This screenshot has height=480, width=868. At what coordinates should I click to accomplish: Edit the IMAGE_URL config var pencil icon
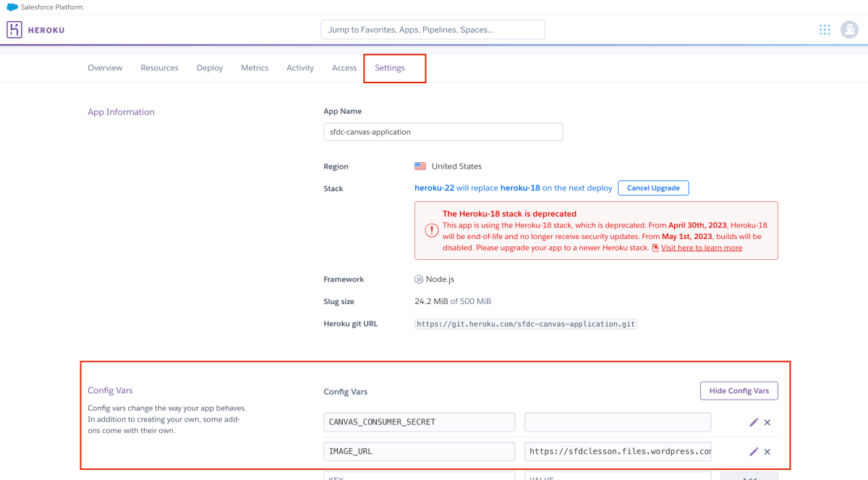coord(754,451)
